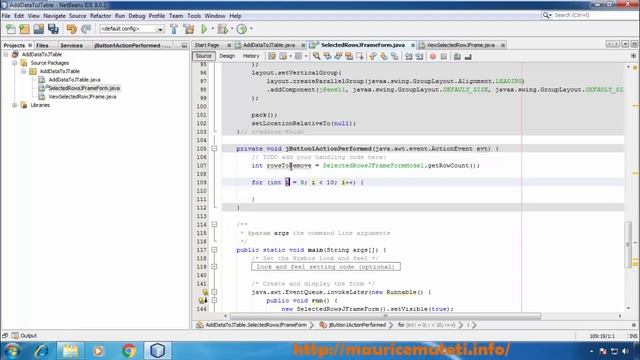The image size is (640, 360).
Task: Open the File menu
Action: (x=6, y=16)
